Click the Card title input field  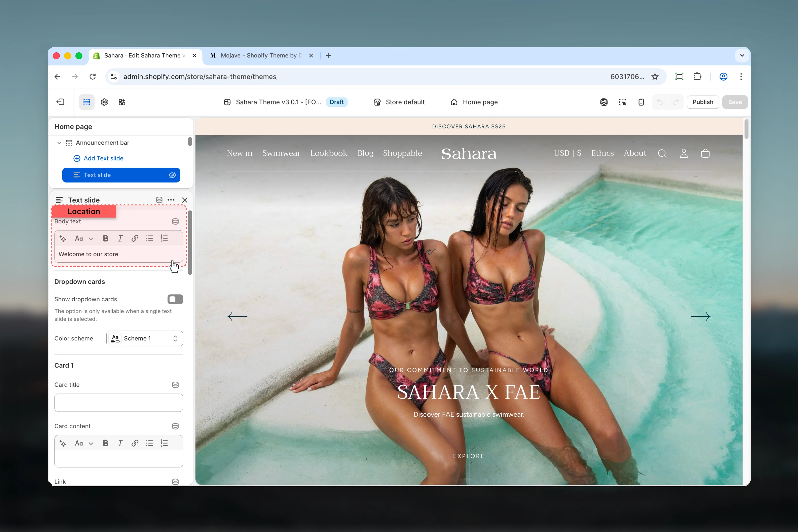click(x=119, y=403)
